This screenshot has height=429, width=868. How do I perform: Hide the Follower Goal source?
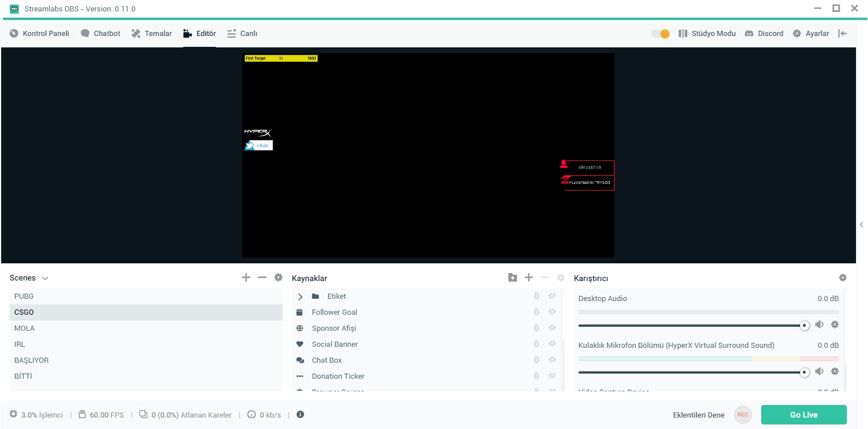(x=552, y=312)
